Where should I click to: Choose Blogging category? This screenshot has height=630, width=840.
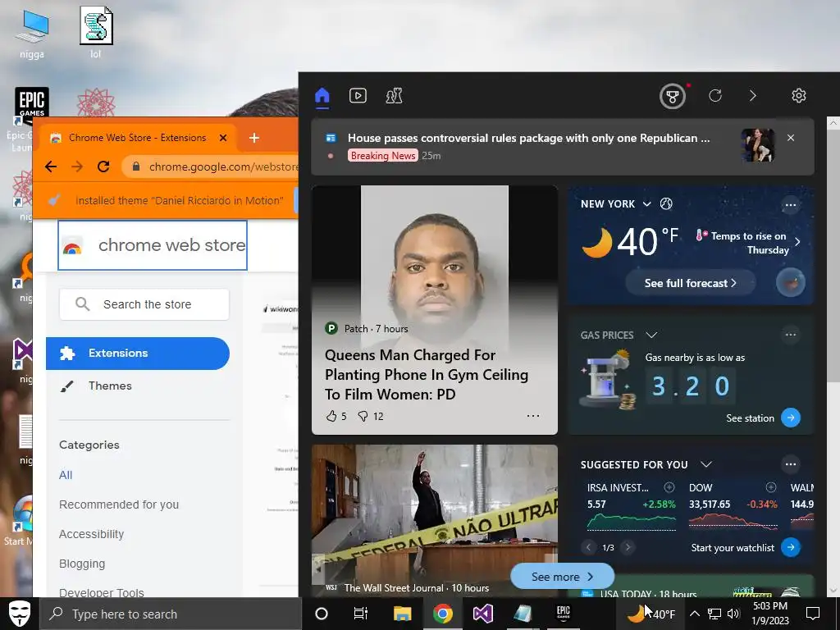pos(82,564)
